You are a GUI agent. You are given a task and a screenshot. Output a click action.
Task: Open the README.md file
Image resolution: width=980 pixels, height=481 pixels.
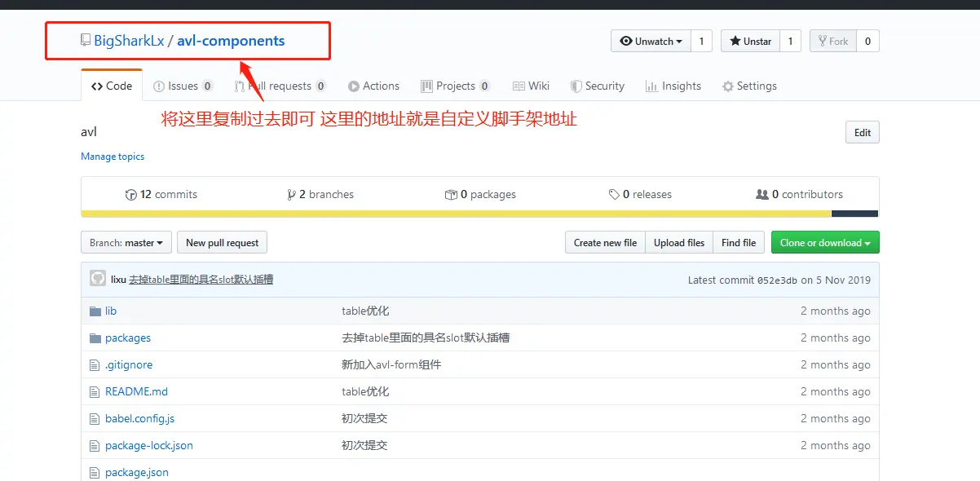point(136,391)
